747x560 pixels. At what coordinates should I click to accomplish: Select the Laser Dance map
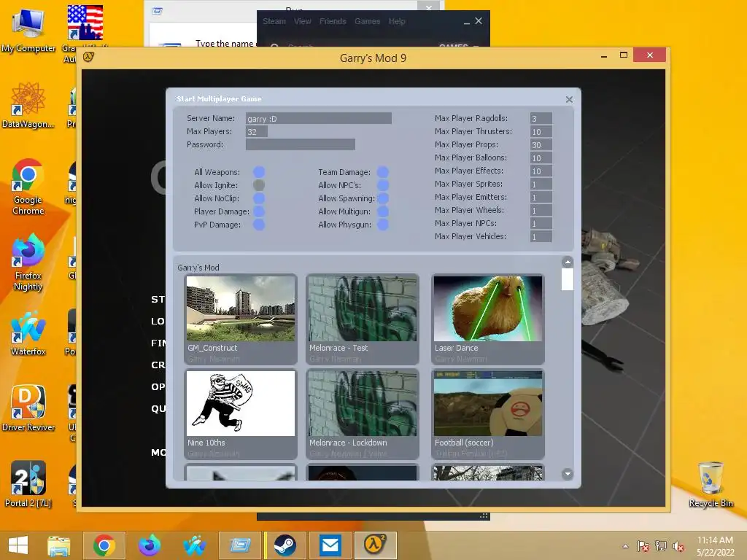pyautogui.click(x=488, y=319)
